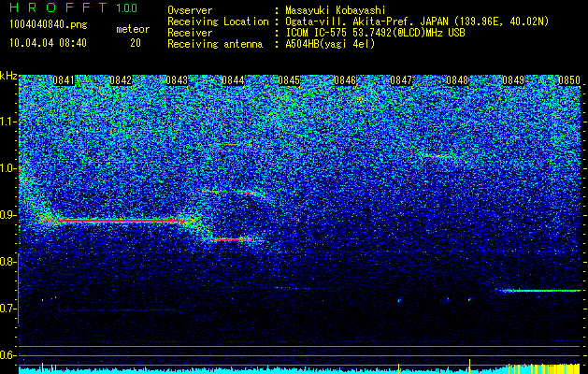
Task: Click the yellow power spikes at bottom right
Action: point(544,368)
